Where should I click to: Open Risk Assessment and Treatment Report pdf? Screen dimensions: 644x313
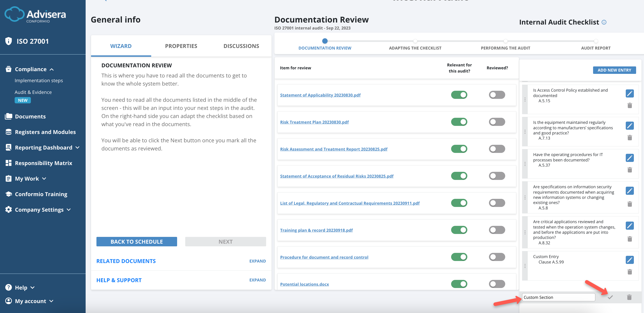click(x=333, y=149)
